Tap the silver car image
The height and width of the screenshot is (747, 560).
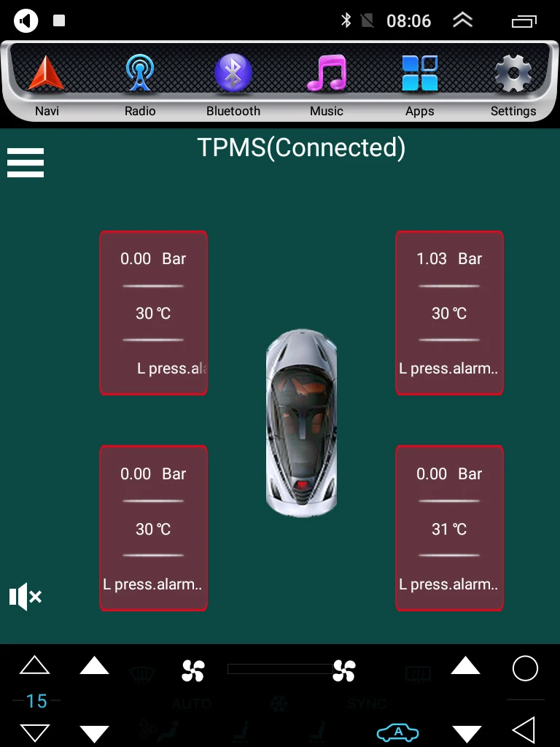click(301, 423)
